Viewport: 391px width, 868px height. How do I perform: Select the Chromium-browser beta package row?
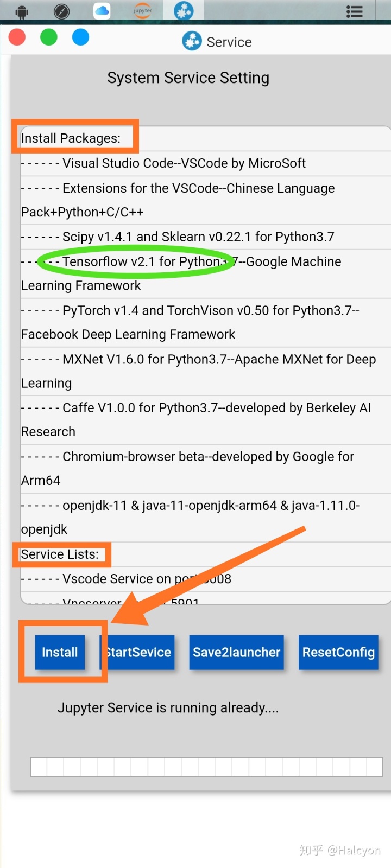(205, 469)
